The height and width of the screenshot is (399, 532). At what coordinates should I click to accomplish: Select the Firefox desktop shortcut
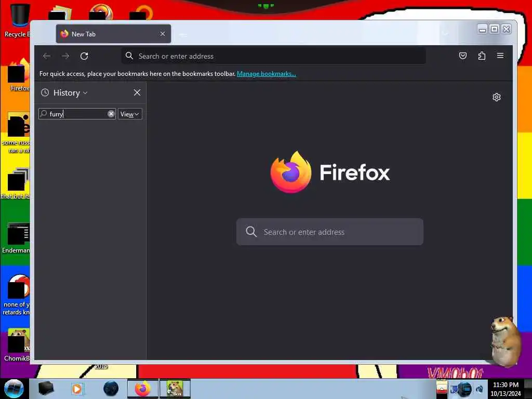pos(19,75)
